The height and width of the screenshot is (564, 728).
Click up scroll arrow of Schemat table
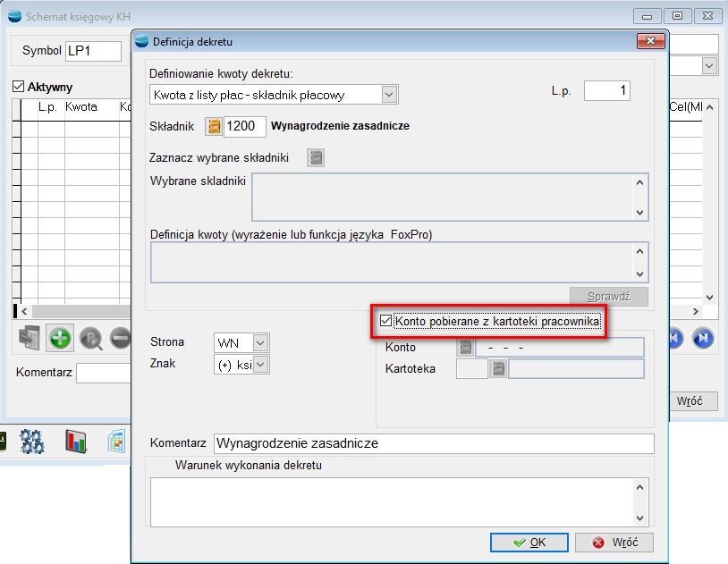(709, 107)
